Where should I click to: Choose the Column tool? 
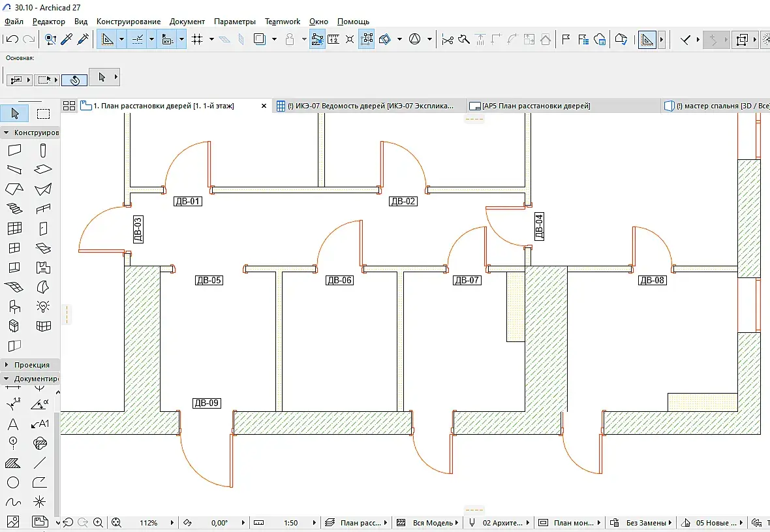point(43,151)
